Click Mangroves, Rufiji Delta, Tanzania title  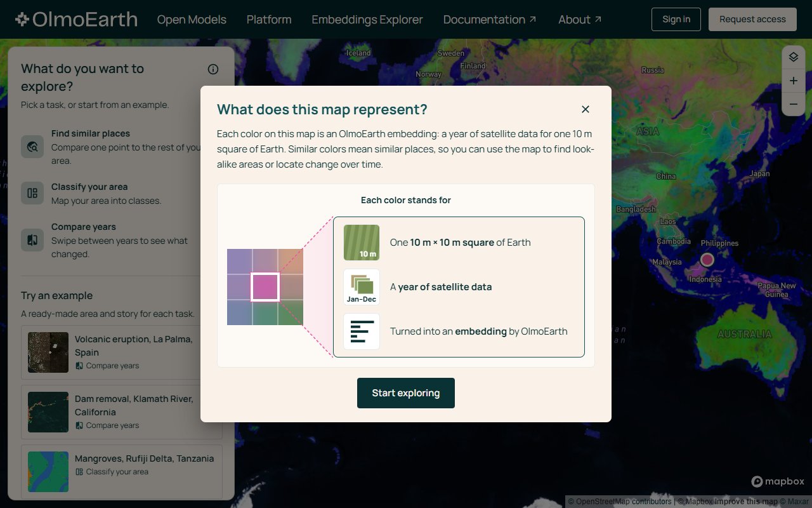pyautogui.click(x=145, y=458)
